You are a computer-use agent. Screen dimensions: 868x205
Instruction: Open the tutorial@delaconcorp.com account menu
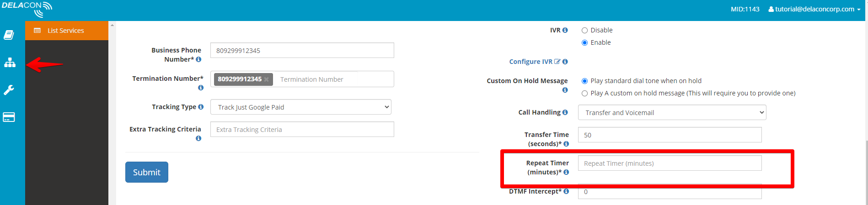coord(814,9)
